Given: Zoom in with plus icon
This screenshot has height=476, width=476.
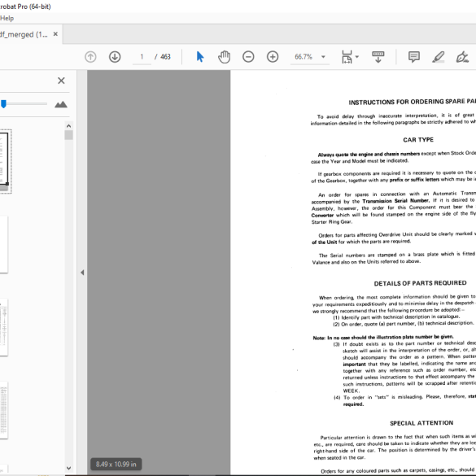Looking at the screenshot, I should (273, 57).
